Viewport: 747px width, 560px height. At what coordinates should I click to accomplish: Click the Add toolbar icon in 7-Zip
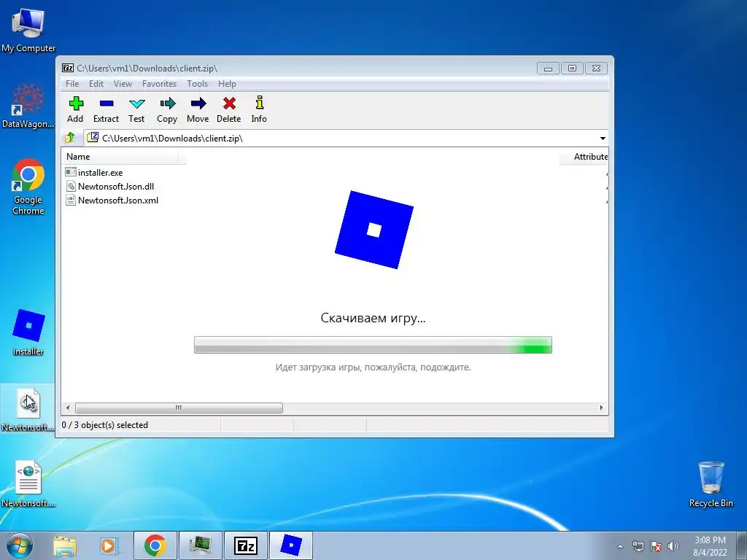tap(76, 104)
